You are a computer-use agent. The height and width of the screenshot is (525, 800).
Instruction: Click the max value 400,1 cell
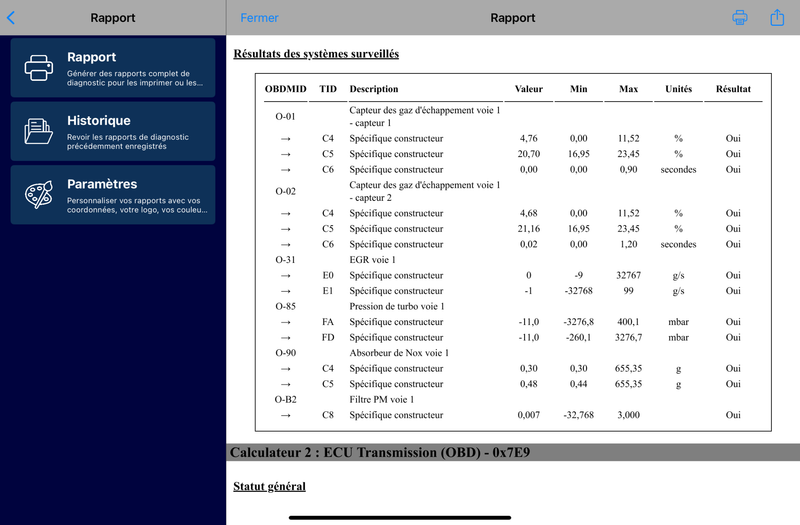tap(629, 322)
